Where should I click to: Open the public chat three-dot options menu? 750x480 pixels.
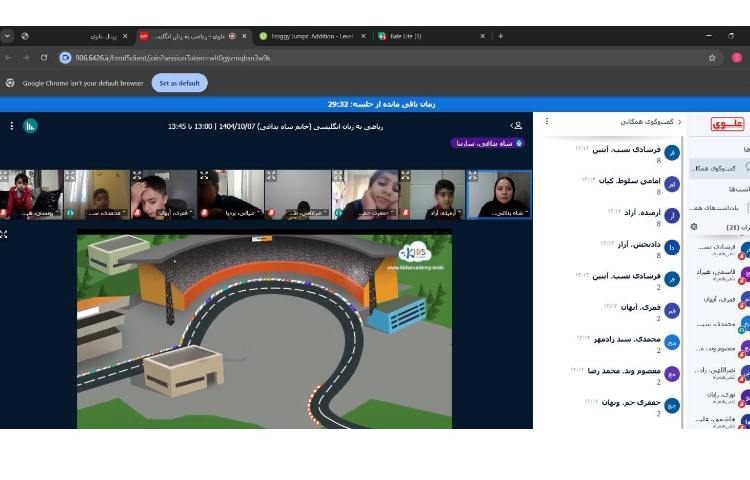click(547, 121)
